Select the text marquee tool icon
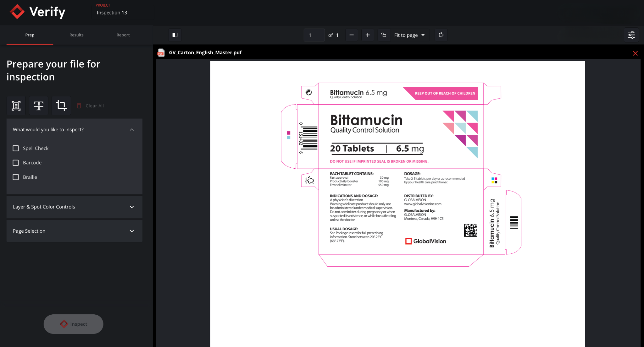644x347 pixels. click(39, 106)
